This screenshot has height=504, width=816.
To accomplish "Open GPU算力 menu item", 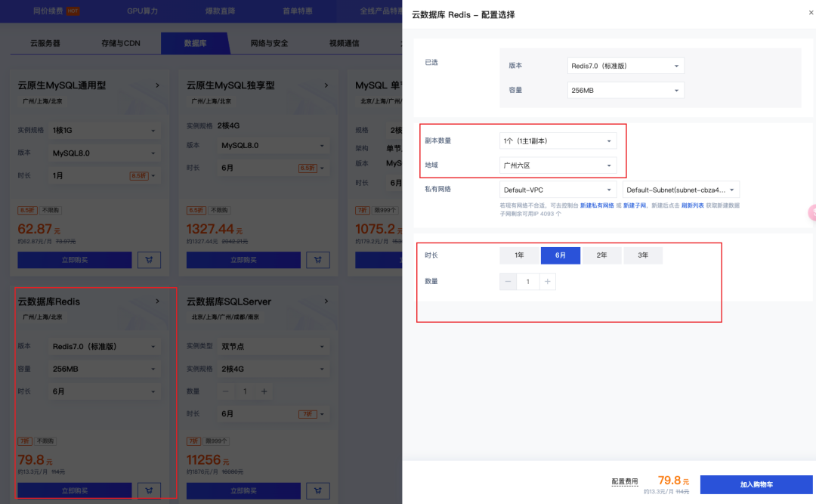I will click(142, 11).
